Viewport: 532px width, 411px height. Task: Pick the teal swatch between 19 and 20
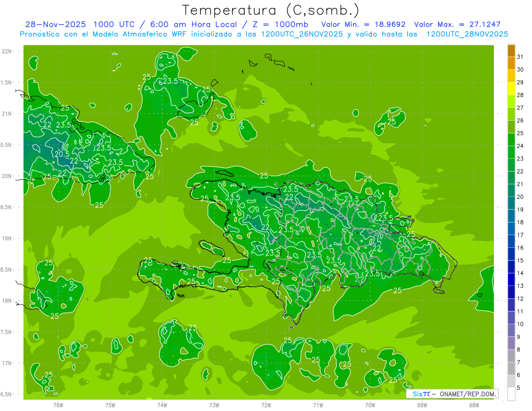(511, 203)
